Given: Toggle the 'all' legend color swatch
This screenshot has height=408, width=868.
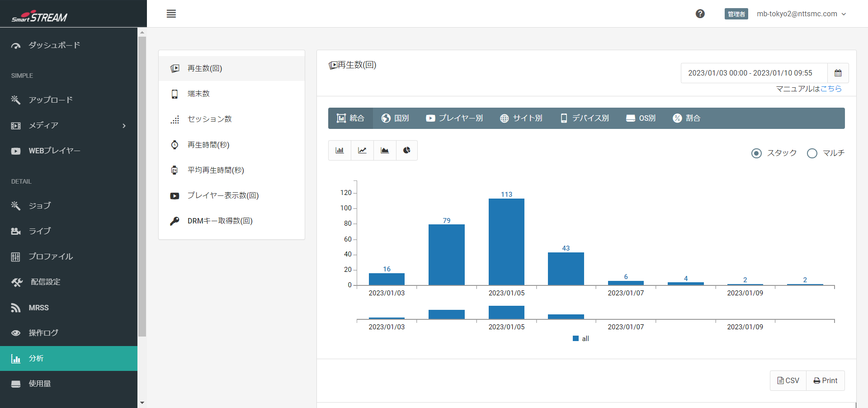Looking at the screenshot, I should pyautogui.click(x=576, y=338).
